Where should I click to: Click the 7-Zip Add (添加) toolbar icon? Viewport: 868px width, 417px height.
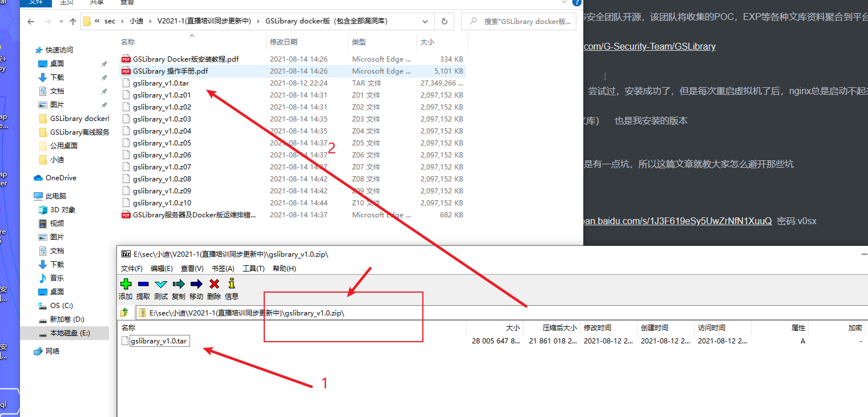click(126, 284)
